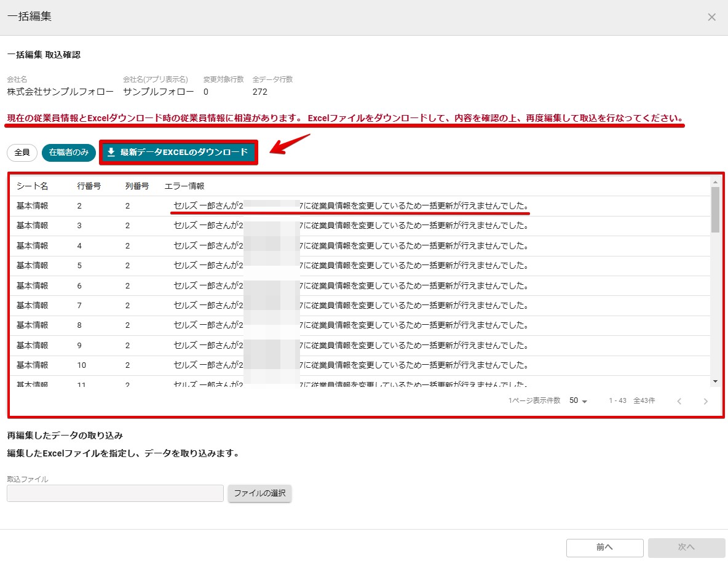
Task: Click the next page arrow in pagination
Action: [x=705, y=401]
